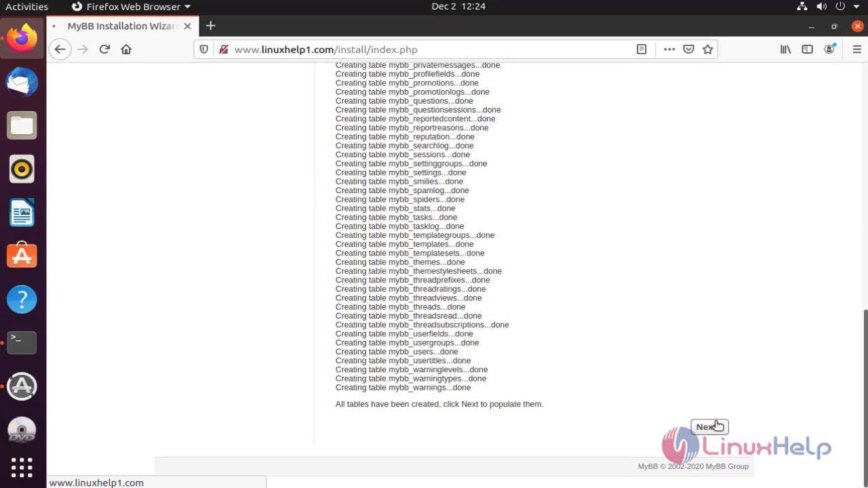Screen dimensions: 868x488
Task: Open Files manager from the dock
Action: pyautogui.click(x=22, y=125)
